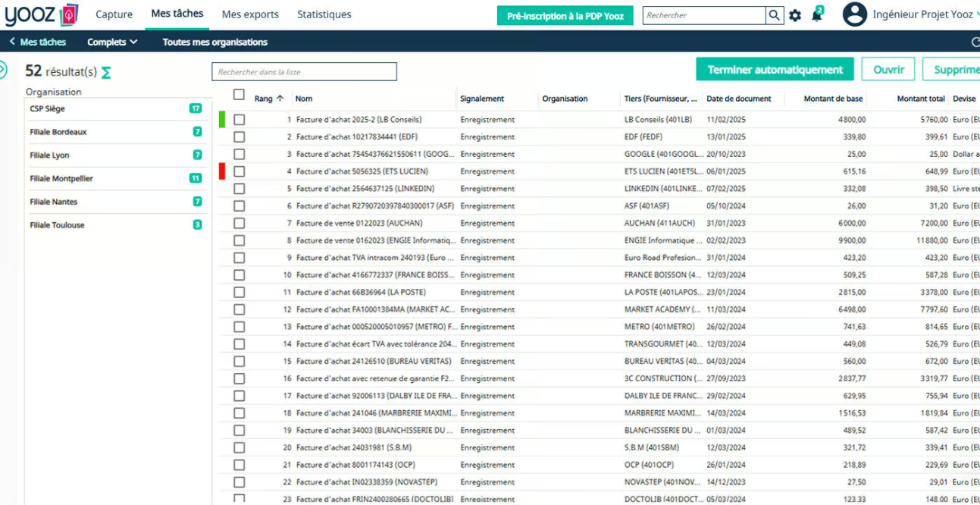This screenshot has width=980, height=505.
Task: Check the LB Conseils invoice row
Action: click(239, 120)
